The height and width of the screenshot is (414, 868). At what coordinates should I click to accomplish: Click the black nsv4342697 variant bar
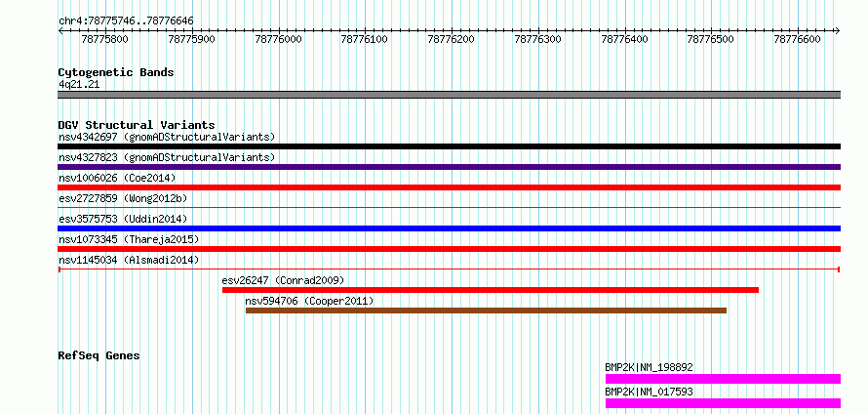[449, 146]
